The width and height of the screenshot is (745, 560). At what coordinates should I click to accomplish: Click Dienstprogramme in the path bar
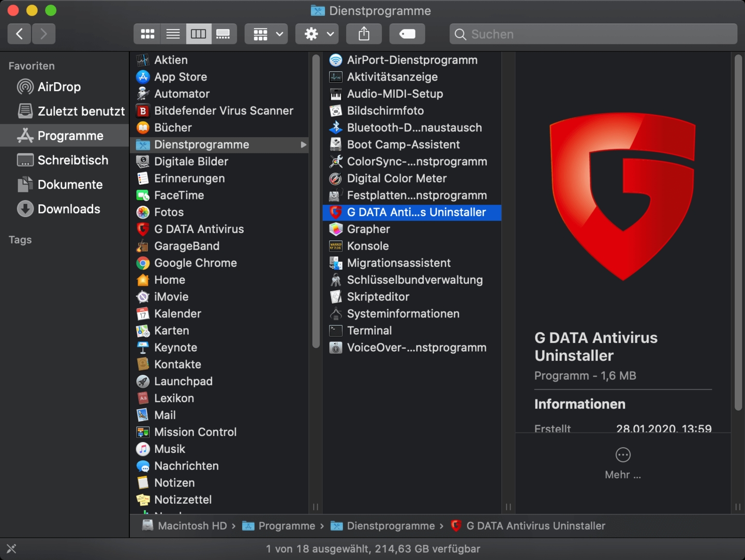(x=383, y=526)
